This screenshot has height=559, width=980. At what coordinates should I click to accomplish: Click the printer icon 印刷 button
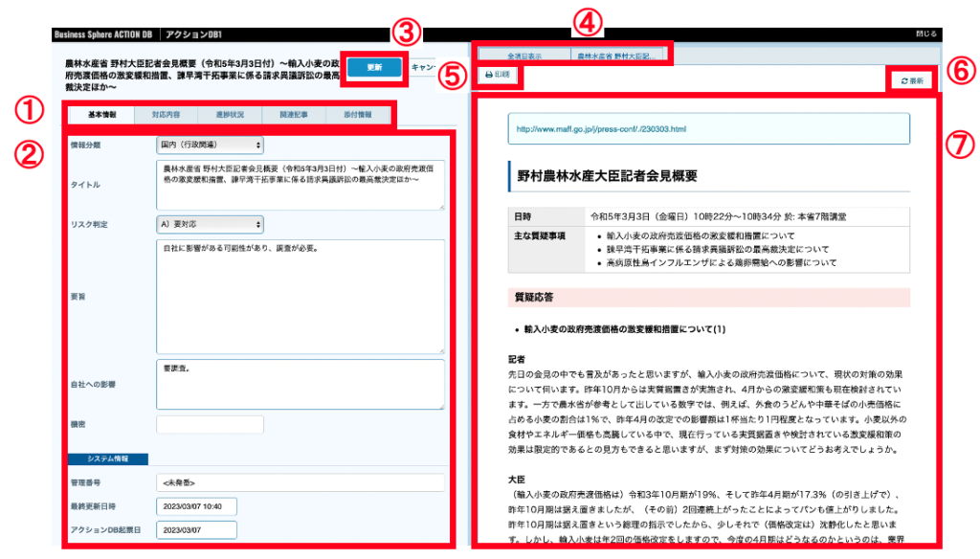click(x=499, y=75)
